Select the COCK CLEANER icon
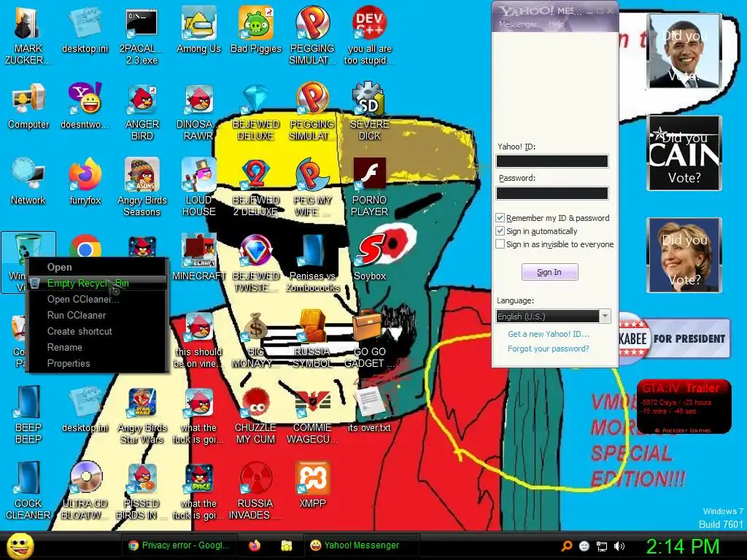 tap(28, 491)
